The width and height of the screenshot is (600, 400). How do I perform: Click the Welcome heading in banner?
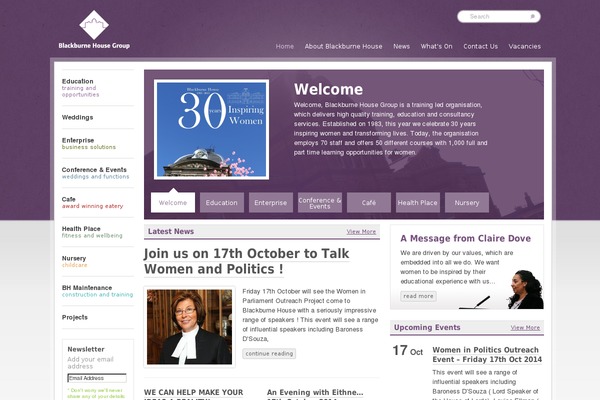[x=328, y=90]
